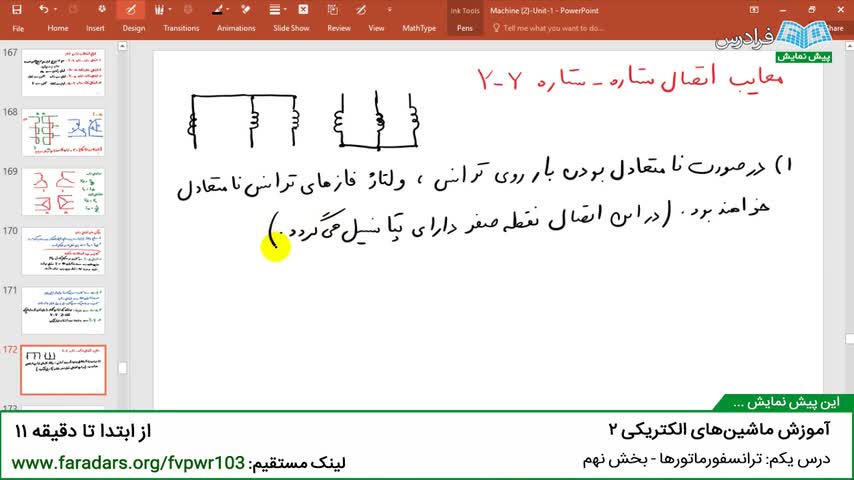Open the MathType ribbon tab
Image resolution: width=854 pixels, height=480 pixels.
coord(419,28)
